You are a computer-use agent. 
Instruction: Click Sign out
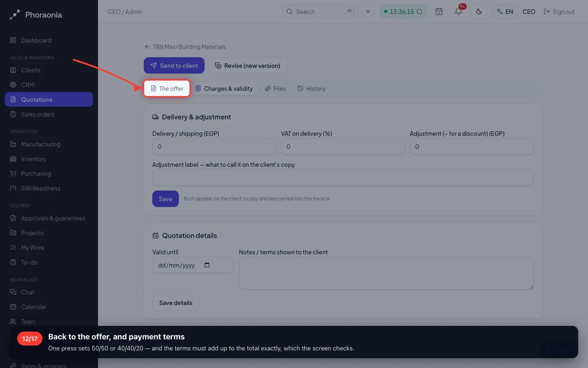[559, 12]
